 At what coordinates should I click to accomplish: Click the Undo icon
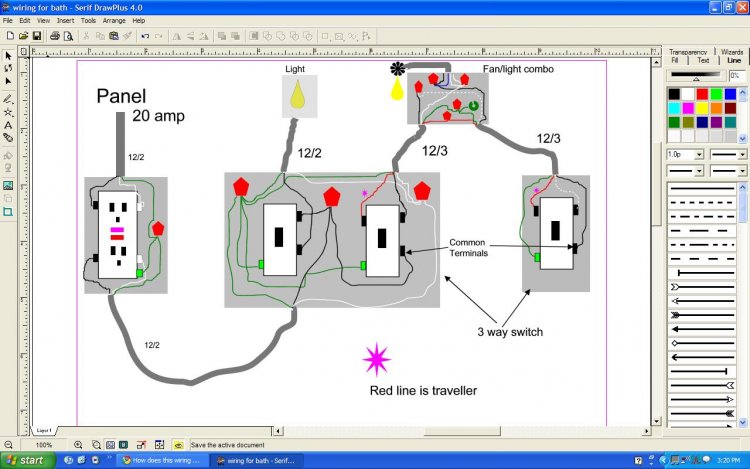point(145,35)
